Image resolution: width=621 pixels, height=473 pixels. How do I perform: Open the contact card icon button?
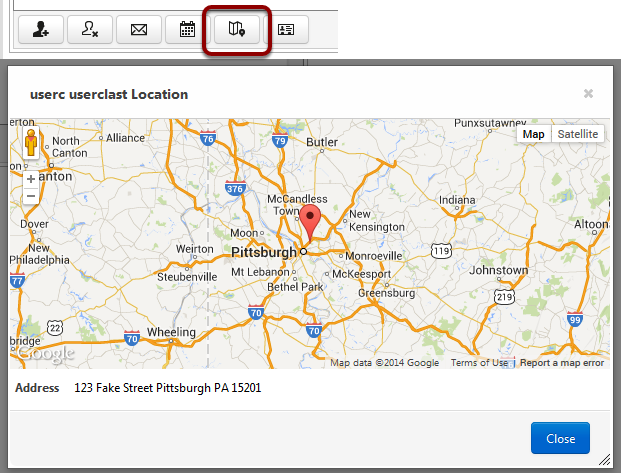pyautogui.click(x=286, y=29)
